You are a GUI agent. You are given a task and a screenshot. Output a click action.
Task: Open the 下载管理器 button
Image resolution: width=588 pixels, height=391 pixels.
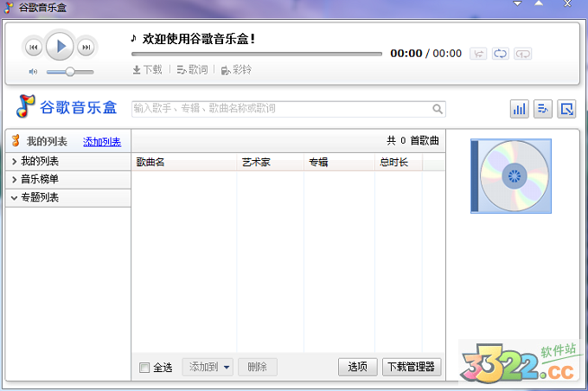(412, 367)
